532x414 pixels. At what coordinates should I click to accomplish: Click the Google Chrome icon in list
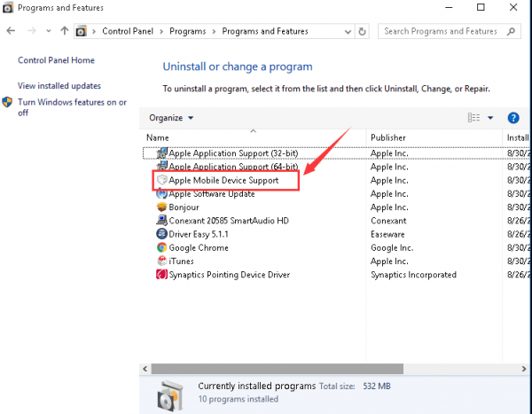[x=162, y=248]
